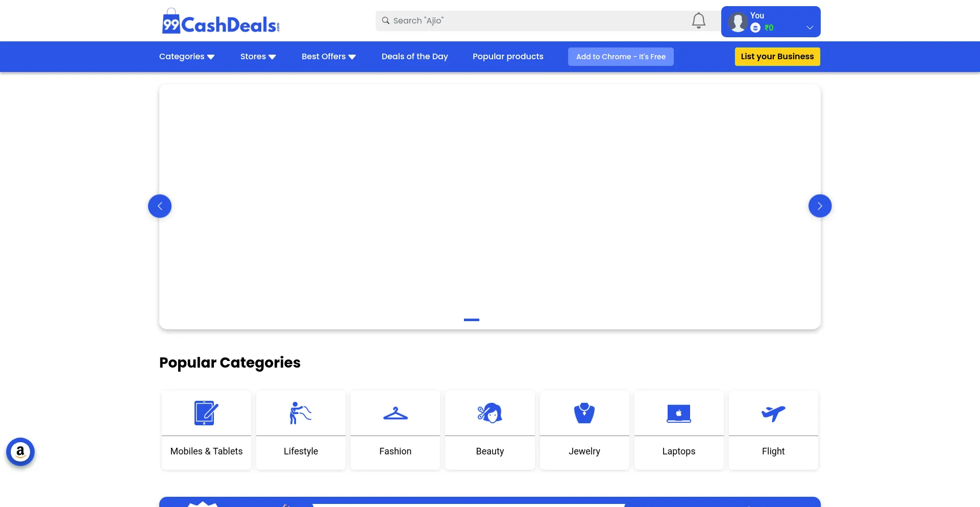Image resolution: width=980 pixels, height=507 pixels.
Task: Click the Jewelry necklace icon
Action: pyautogui.click(x=584, y=413)
